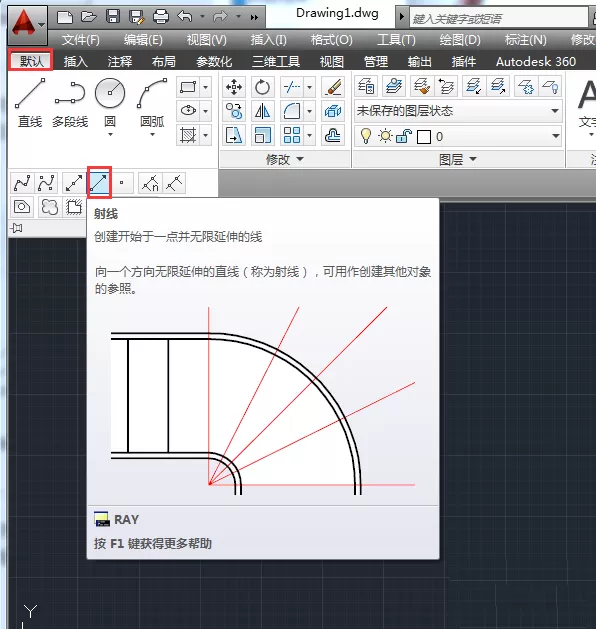Open the Layer Properties manager icon
This screenshot has width=596, height=629.
(366, 86)
